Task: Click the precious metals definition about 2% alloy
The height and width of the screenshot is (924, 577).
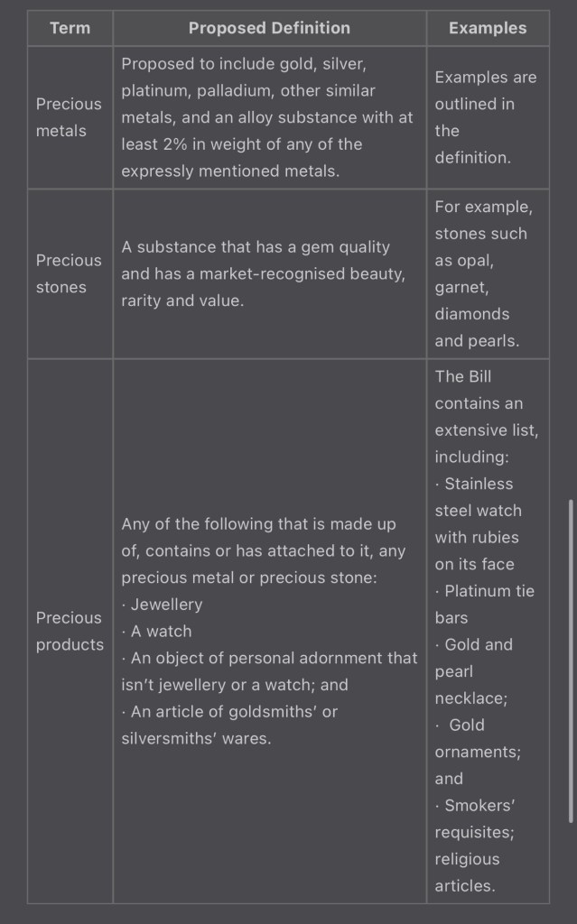Action: (267, 117)
